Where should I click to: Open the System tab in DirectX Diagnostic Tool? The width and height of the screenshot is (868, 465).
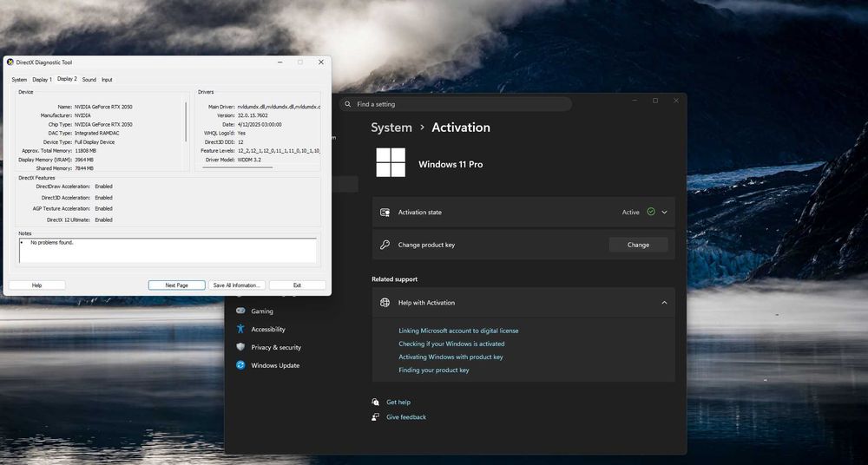click(19, 80)
